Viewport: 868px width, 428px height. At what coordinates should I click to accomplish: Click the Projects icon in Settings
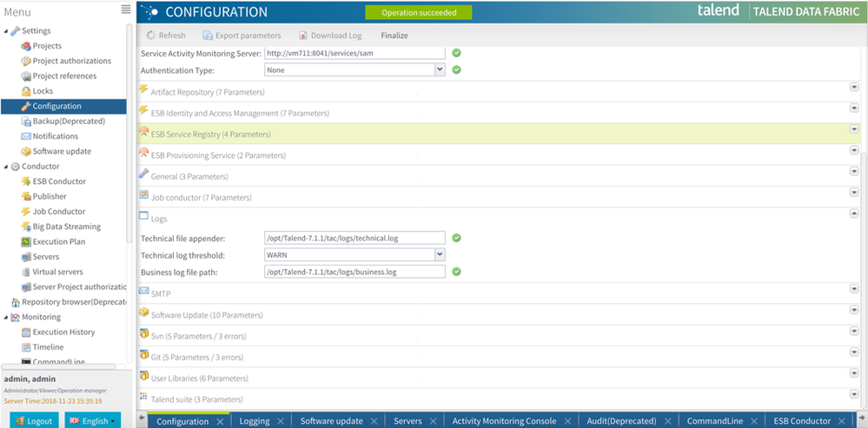[26, 46]
